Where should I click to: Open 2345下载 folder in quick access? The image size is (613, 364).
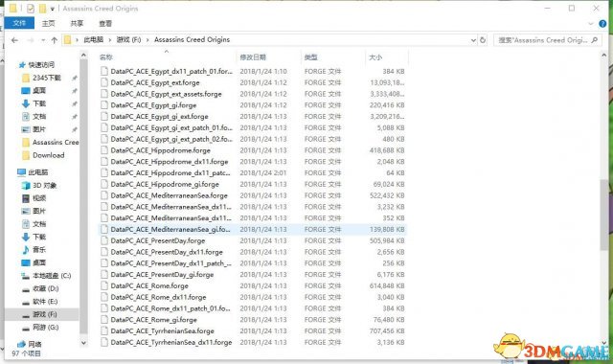point(47,78)
